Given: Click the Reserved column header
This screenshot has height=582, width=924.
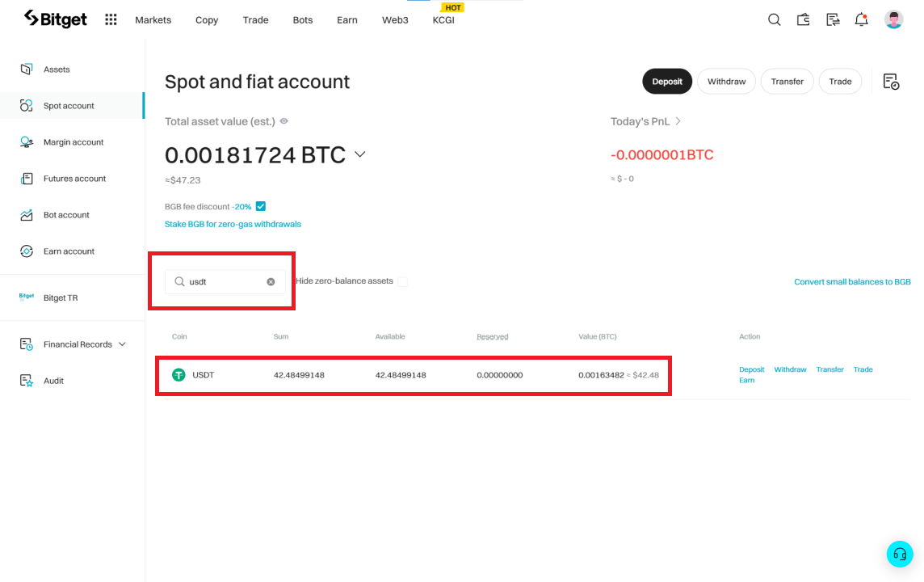Looking at the screenshot, I should (492, 337).
